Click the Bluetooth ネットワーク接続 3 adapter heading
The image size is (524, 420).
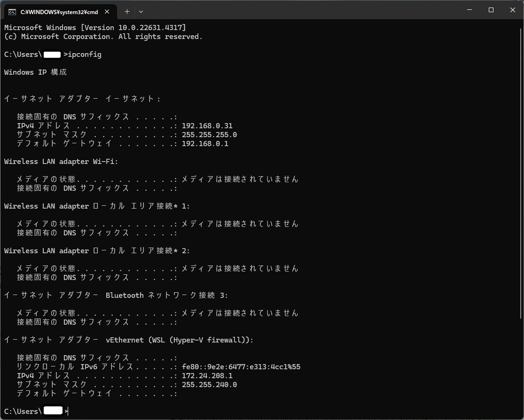click(x=116, y=296)
